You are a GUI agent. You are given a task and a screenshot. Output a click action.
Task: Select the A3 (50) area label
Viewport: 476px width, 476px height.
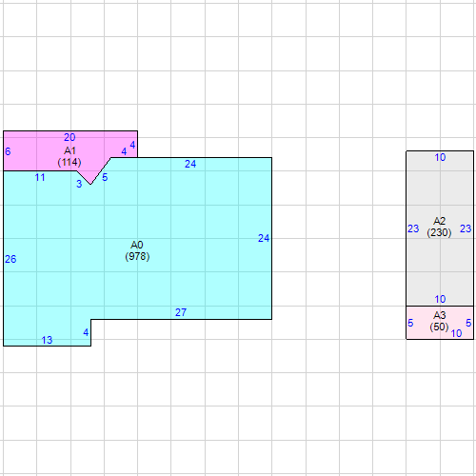point(439,321)
